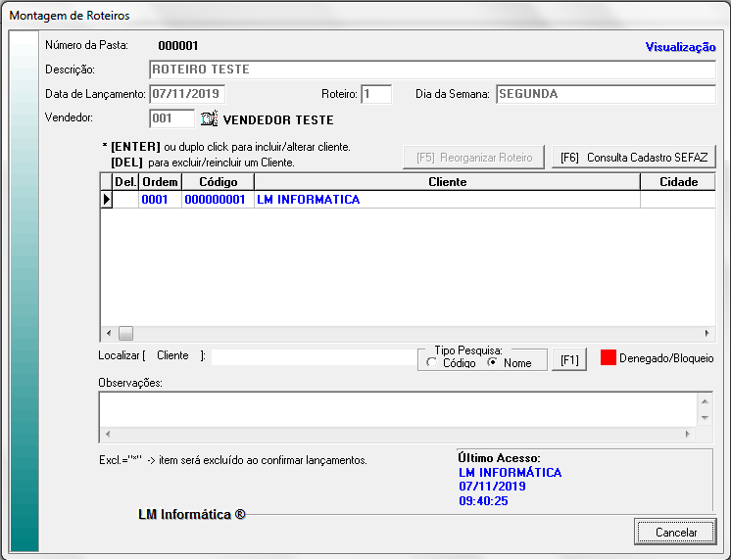Click the Ordem column header

160,182
